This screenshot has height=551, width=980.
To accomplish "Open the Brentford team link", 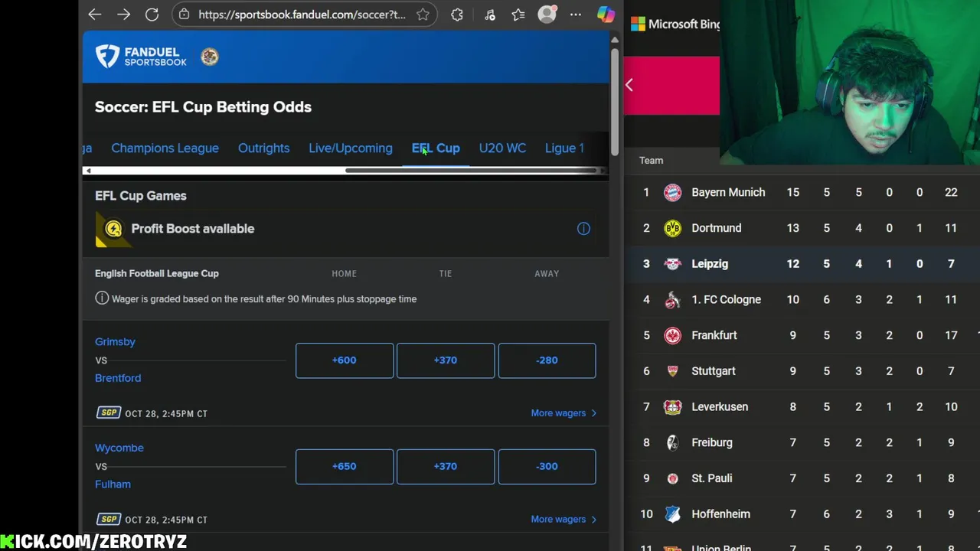I will point(118,378).
